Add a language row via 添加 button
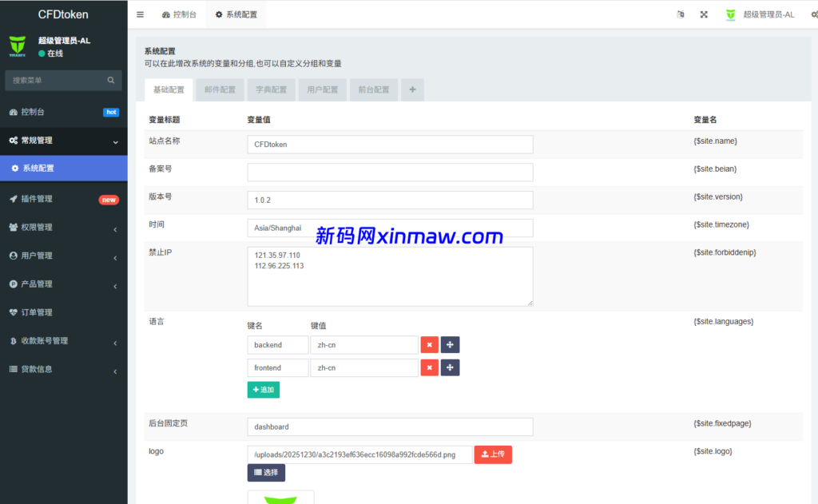Screen dimensions: 818x504 [x=264, y=389]
